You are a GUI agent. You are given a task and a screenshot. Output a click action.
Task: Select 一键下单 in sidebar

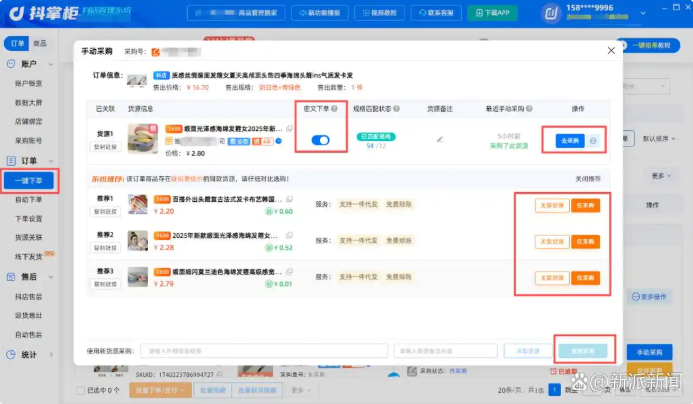tap(29, 181)
